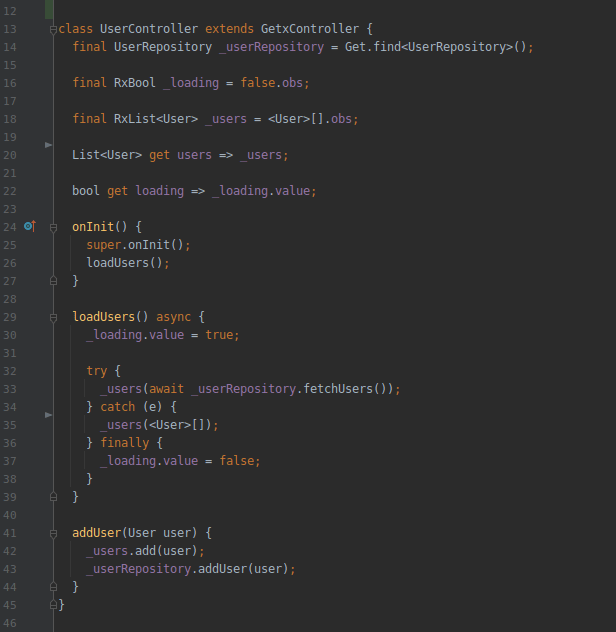Image resolution: width=616 pixels, height=632 pixels.
Task: Click the async keyword
Action: tap(173, 317)
